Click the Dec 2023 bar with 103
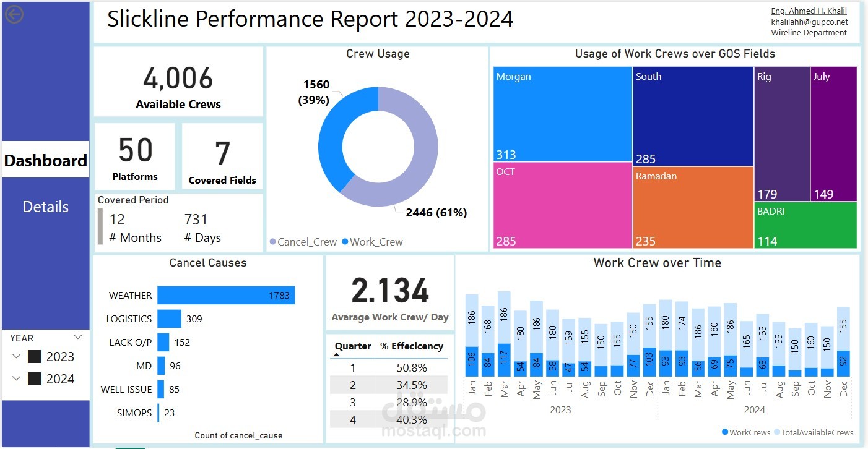This screenshot has height=449, width=868. [649, 362]
